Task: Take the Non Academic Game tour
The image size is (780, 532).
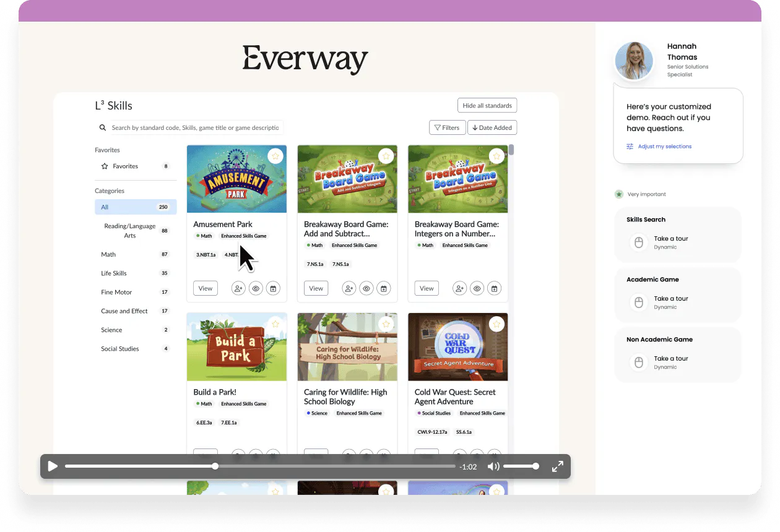Action: [671, 359]
